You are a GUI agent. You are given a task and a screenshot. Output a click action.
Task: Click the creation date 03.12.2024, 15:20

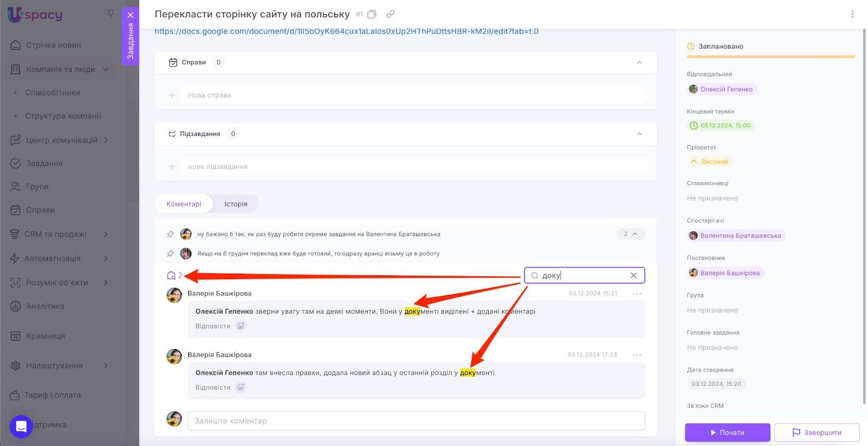click(x=716, y=384)
